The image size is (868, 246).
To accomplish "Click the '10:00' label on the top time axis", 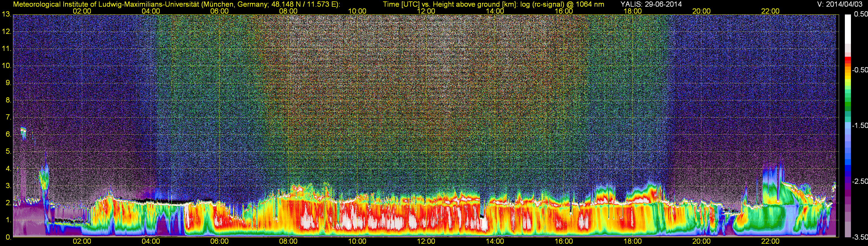I will (357, 11).
